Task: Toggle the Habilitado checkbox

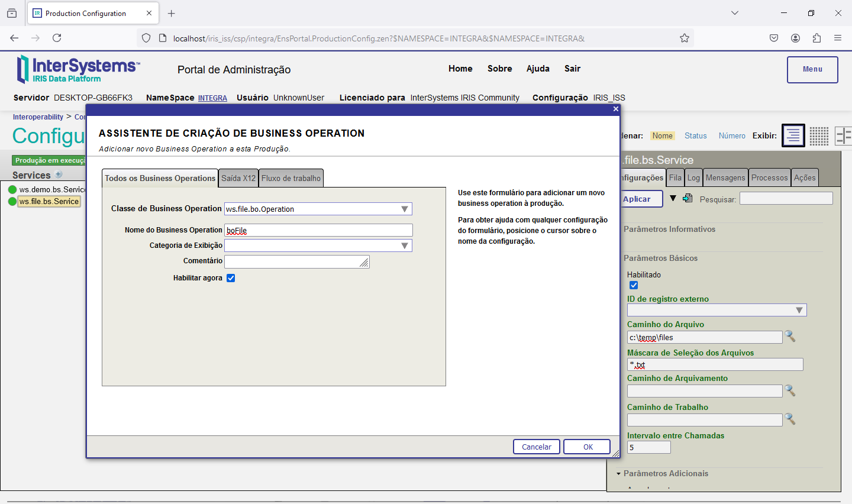Action: (634, 285)
